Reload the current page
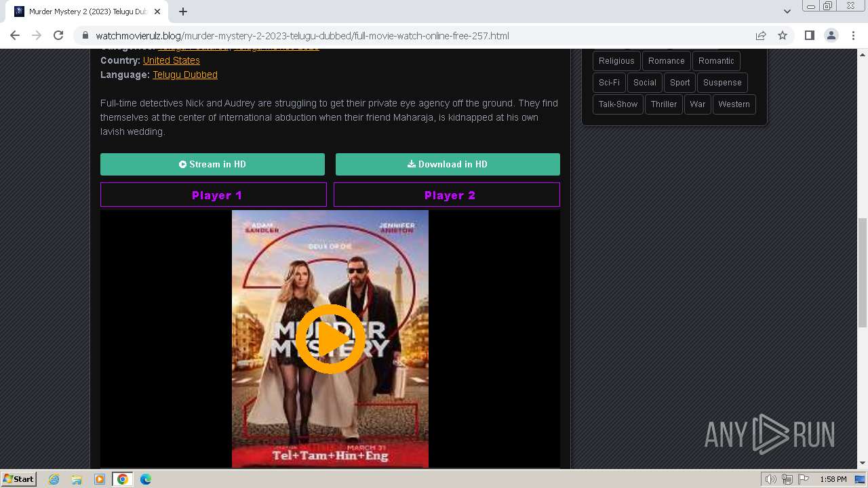This screenshot has width=868, height=488. tap(58, 35)
